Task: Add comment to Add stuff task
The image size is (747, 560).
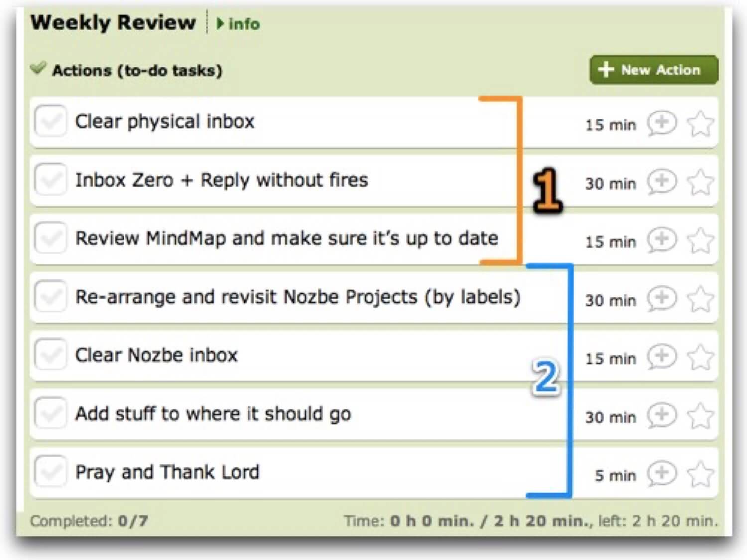Action: coord(662,415)
